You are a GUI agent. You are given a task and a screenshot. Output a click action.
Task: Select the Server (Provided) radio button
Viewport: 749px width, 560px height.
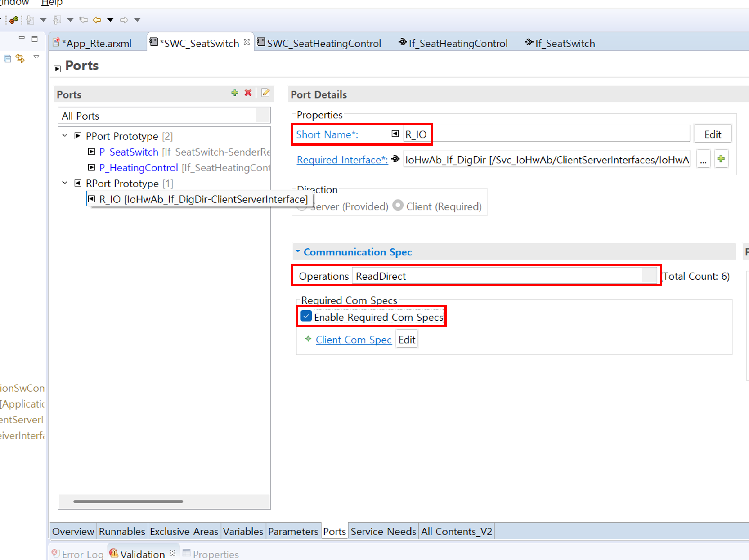tap(302, 206)
